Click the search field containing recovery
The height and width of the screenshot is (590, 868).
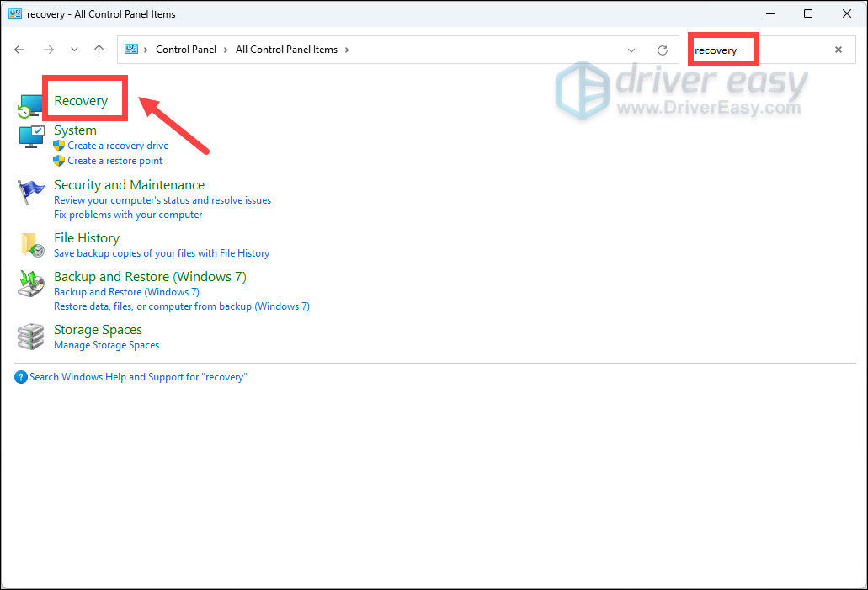(x=758, y=50)
